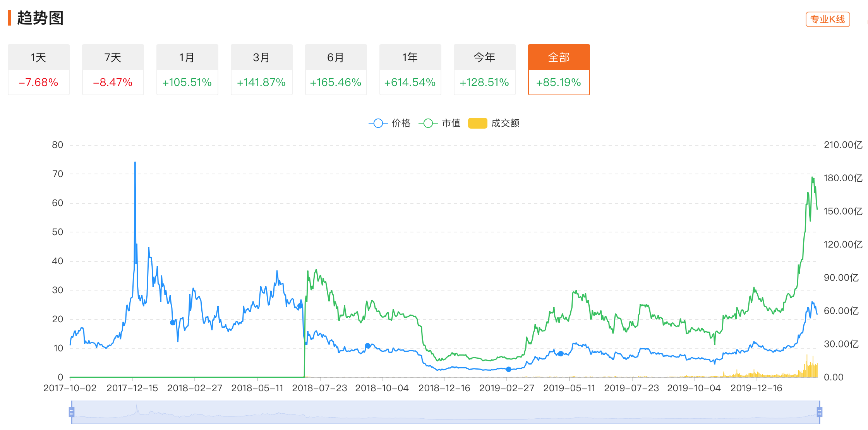The image size is (868, 430).
Task: Open the 专业K线 professional chart
Action: click(x=828, y=19)
